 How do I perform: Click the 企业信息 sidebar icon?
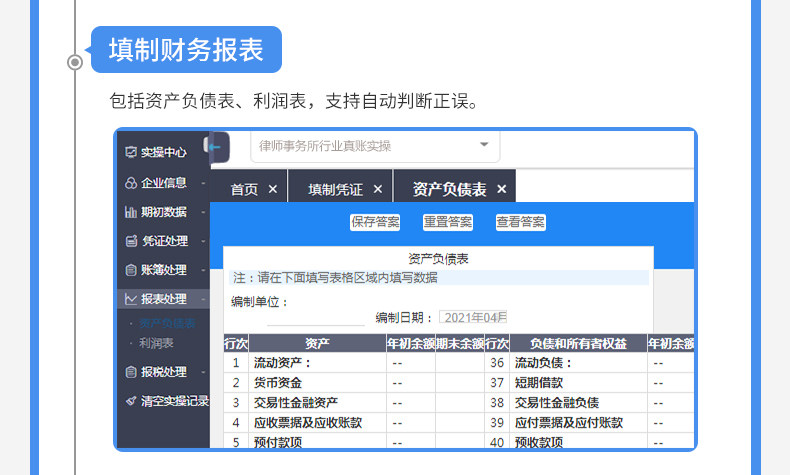coord(131,183)
